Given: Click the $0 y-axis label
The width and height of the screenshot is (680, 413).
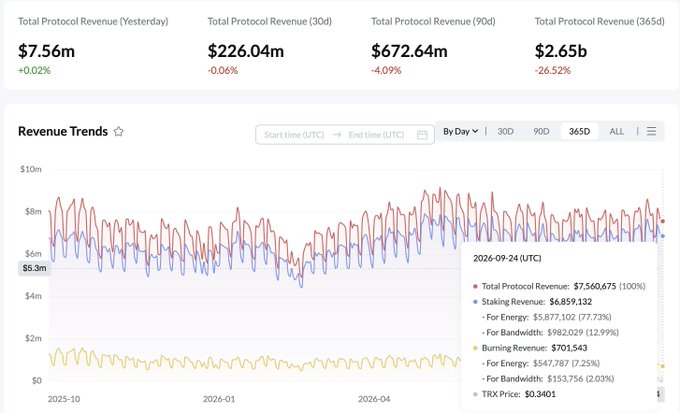Looking at the screenshot, I should tap(36, 380).
